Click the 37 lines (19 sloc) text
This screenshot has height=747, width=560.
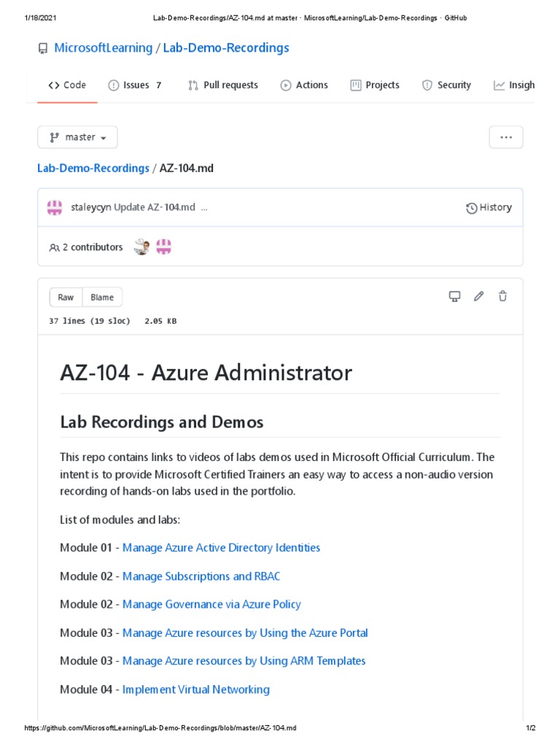90,321
